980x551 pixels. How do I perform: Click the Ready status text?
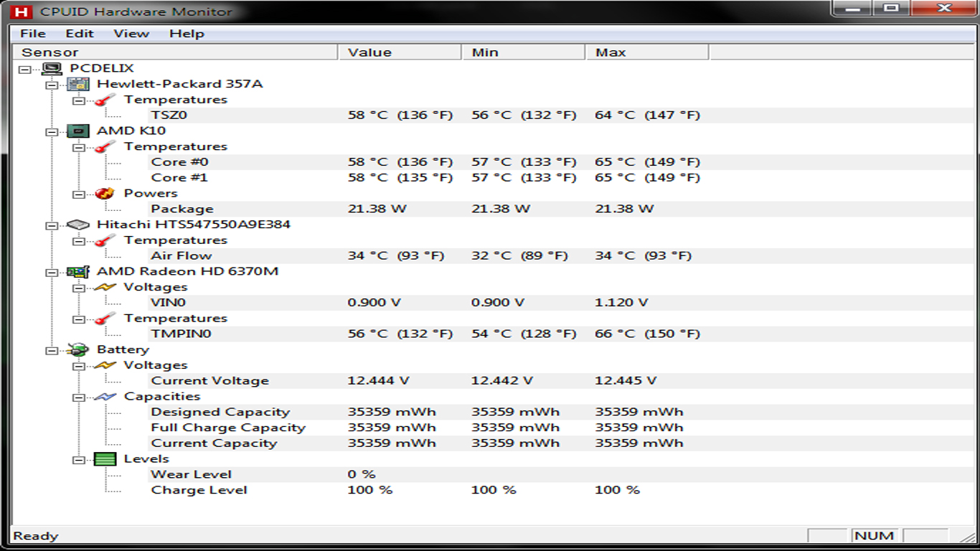36,536
